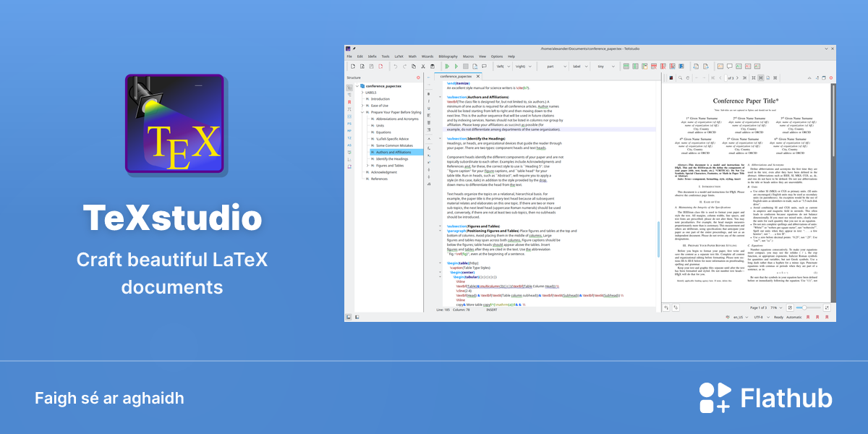Open the LaTeX menu
868x434 pixels.
coord(399,56)
